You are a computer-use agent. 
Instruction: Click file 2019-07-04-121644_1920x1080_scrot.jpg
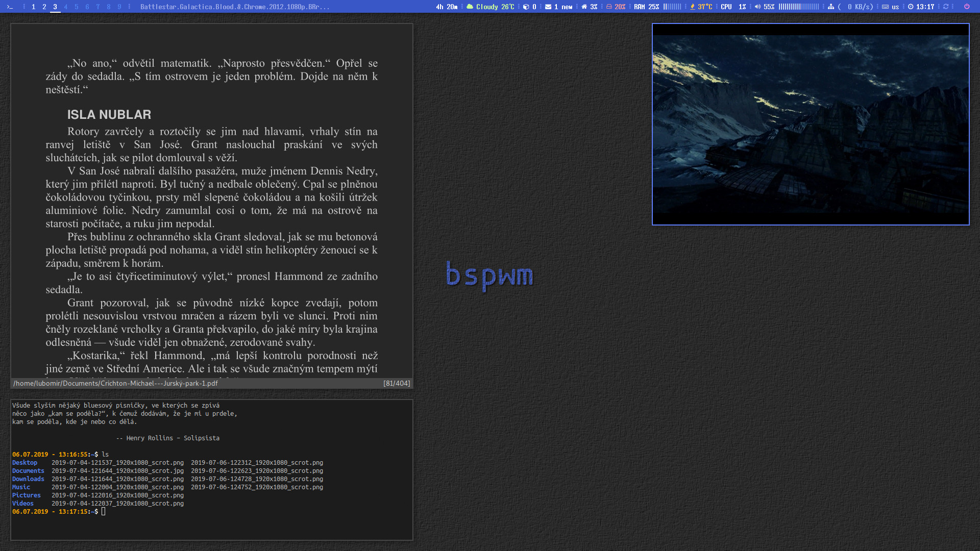click(117, 471)
